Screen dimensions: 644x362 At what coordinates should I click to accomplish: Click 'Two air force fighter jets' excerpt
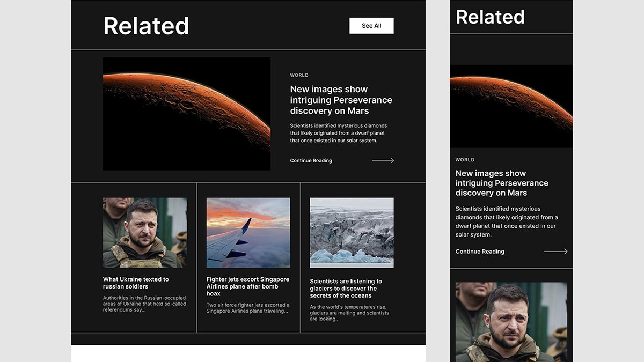(248, 308)
